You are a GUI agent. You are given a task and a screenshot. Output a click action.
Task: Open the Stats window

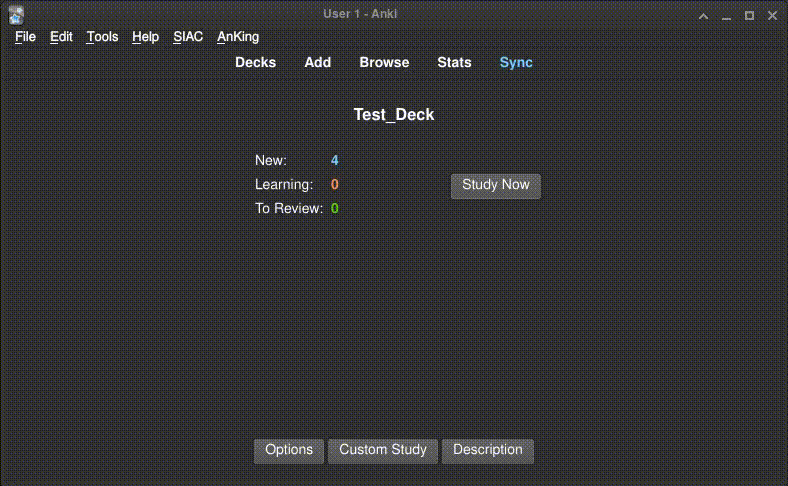click(x=454, y=62)
